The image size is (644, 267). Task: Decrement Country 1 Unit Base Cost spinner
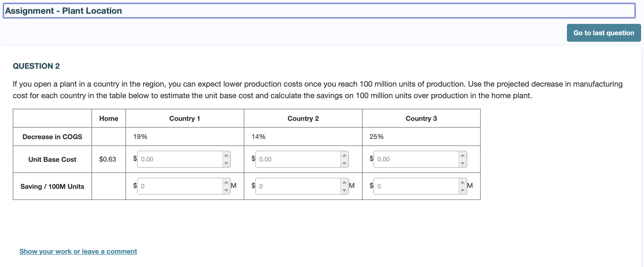click(x=226, y=163)
